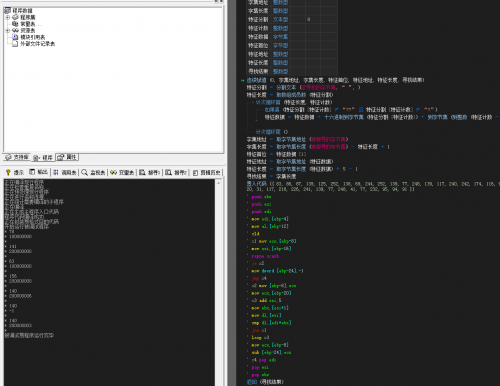This screenshot has height=386, width=500.
Task: Click the 寻找结果 variable name cell
Action: point(258,71)
